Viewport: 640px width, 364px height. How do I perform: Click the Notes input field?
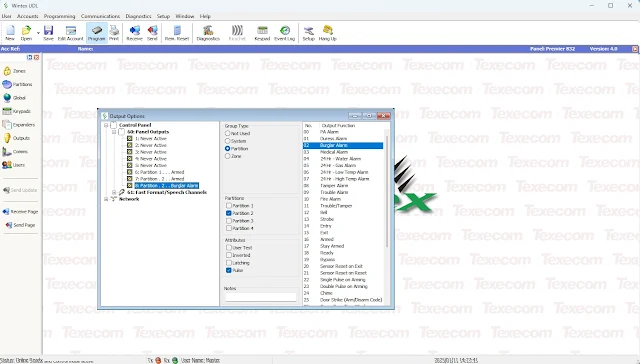[x=260, y=297]
